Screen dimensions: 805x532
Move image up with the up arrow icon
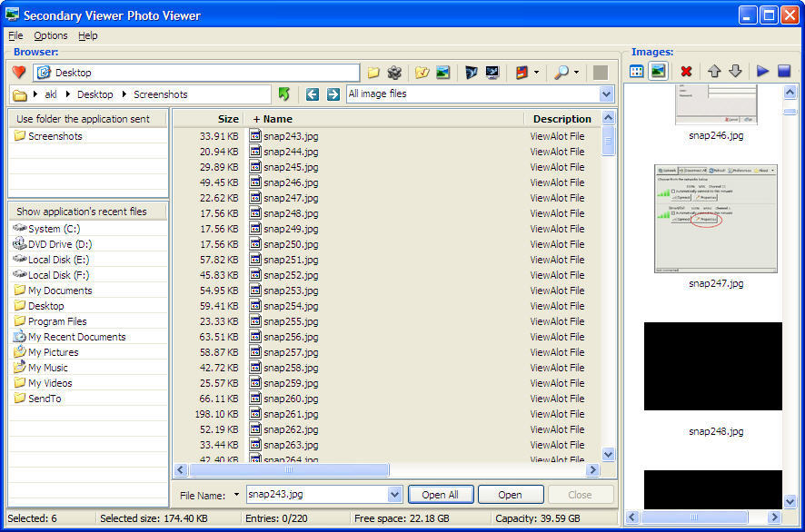714,72
